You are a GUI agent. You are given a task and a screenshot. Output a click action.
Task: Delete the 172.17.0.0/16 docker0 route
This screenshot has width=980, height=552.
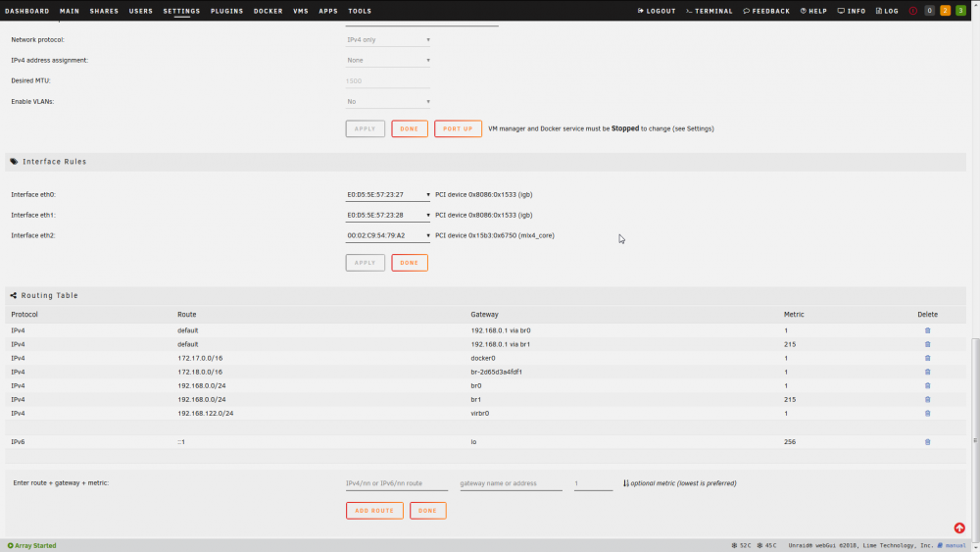pyautogui.click(x=927, y=358)
